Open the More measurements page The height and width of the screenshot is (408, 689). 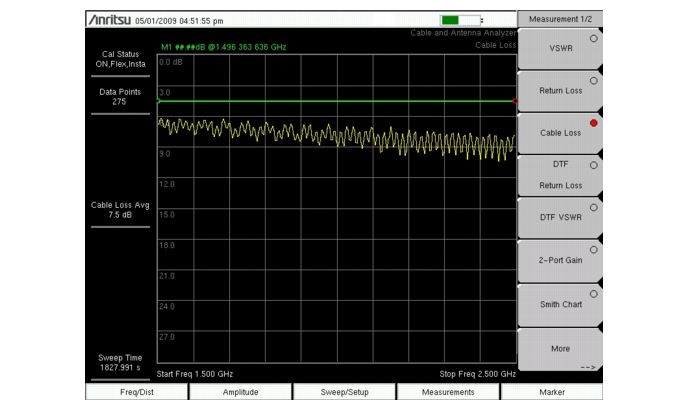(x=559, y=349)
